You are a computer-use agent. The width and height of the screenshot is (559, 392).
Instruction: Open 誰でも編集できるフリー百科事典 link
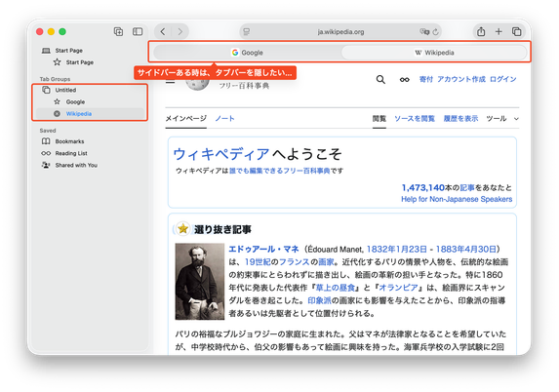279,171
